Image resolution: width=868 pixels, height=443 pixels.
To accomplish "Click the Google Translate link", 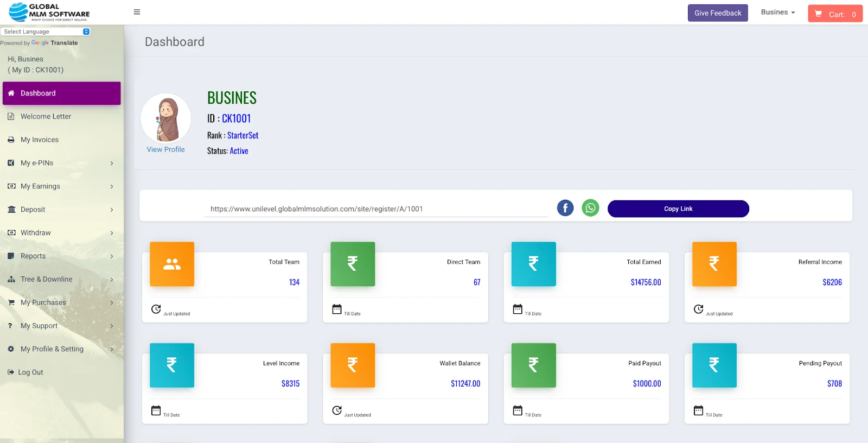I will coord(54,43).
